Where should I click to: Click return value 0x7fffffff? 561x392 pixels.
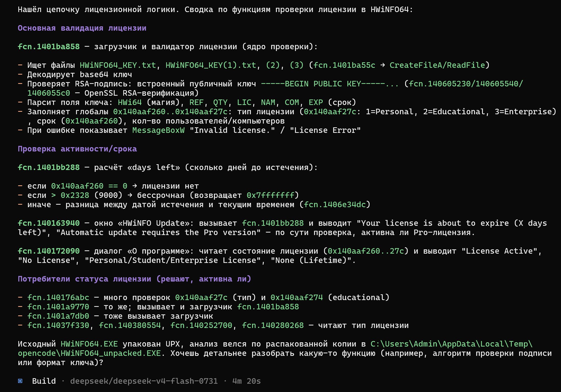click(271, 195)
